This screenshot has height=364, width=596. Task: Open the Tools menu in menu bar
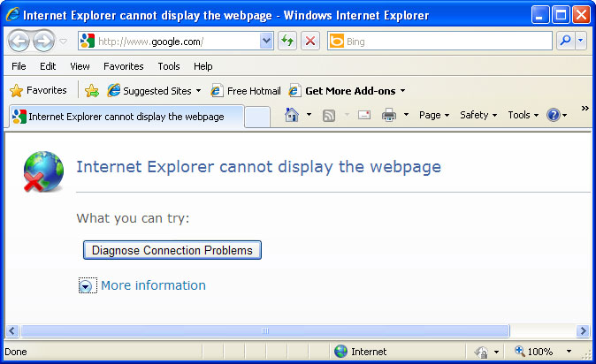(x=169, y=66)
